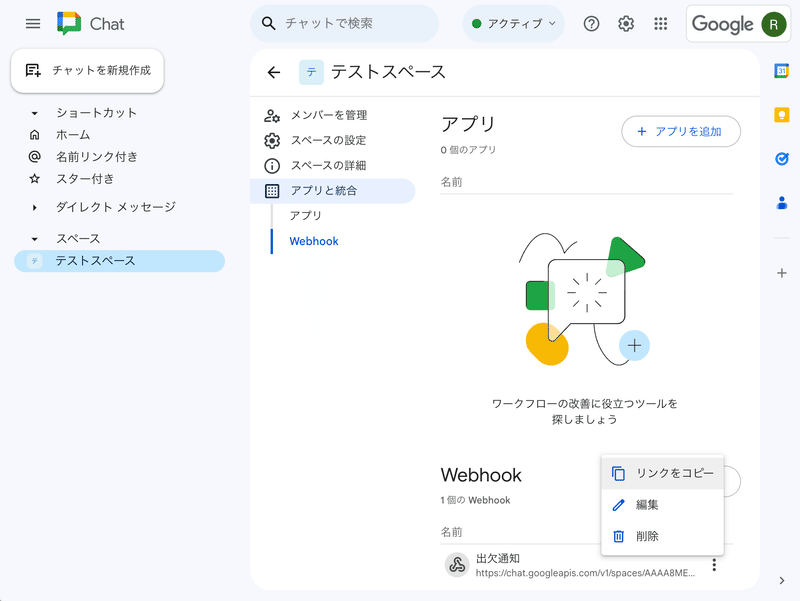Click the アプリを追加 button
Viewport: 800px width, 601px height.
[x=681, y=132]
